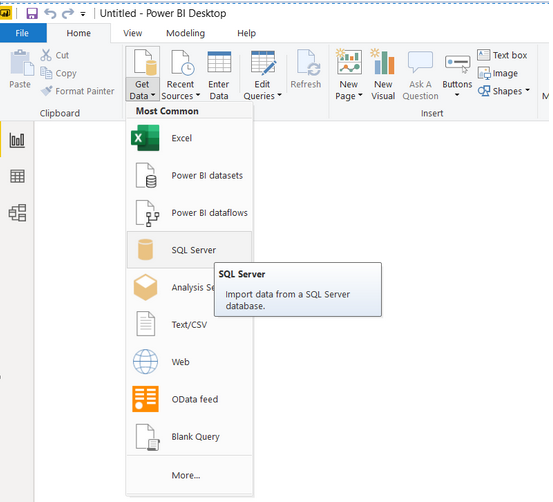
Task: Expand the Edit Queries dropdown arrow
Action: [x=279, y=95]
